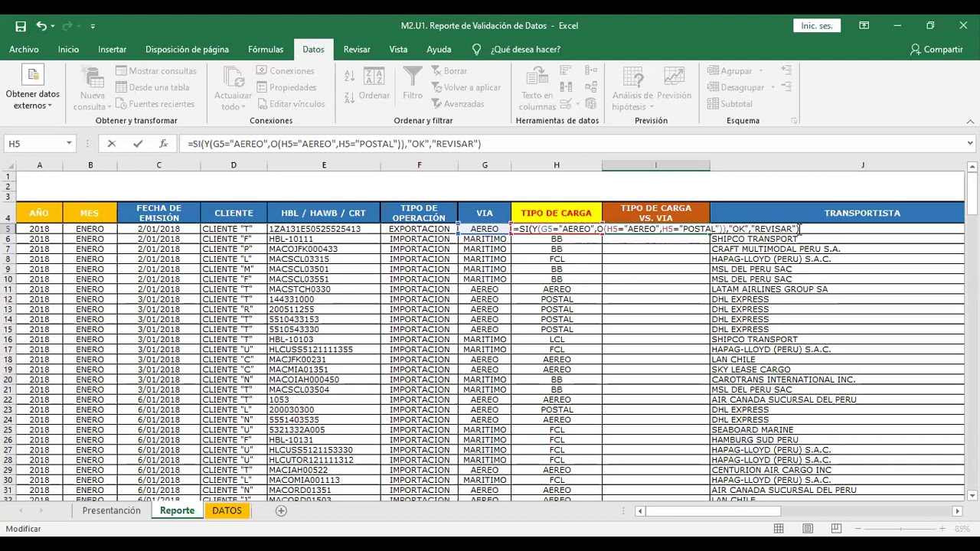Click the vertical scrollbar down arrow
This screenshot has width=980, height=551.
[971, 496]
